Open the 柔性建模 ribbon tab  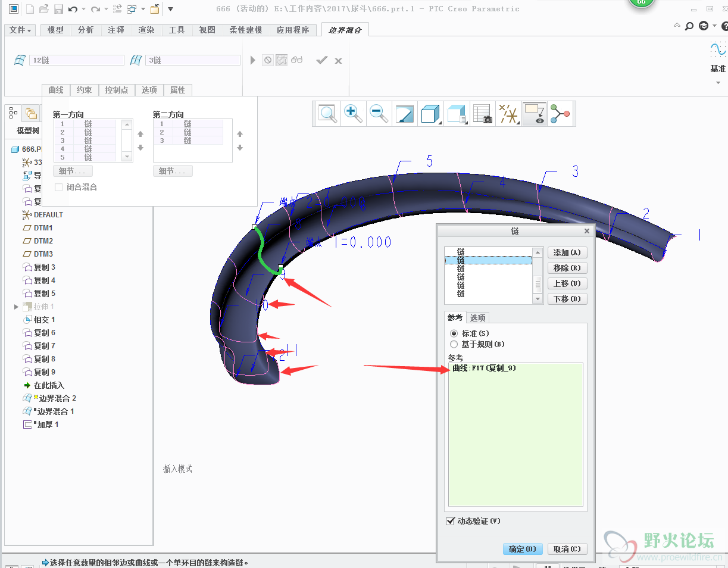pos(246,30)
